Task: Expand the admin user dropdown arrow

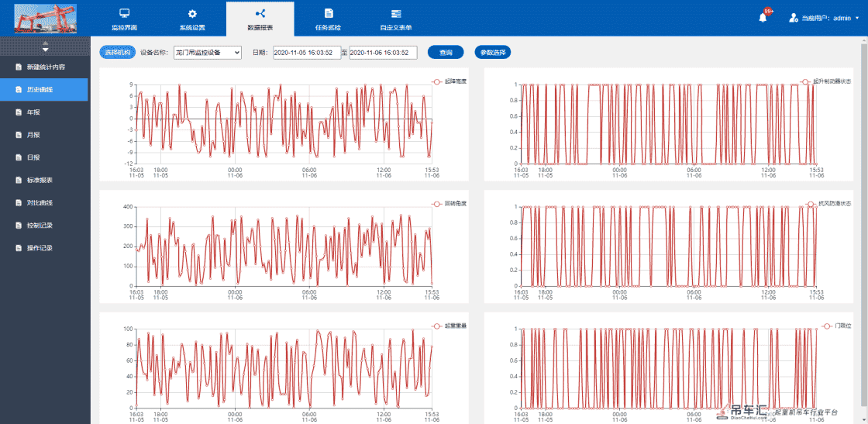Action: [857, 18]
